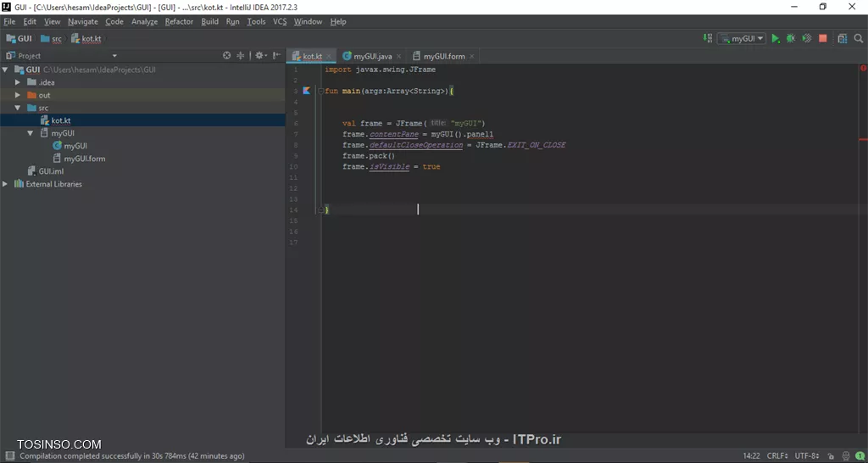Open the View menu
Screen dimensions: 868x463
point(52,21)
